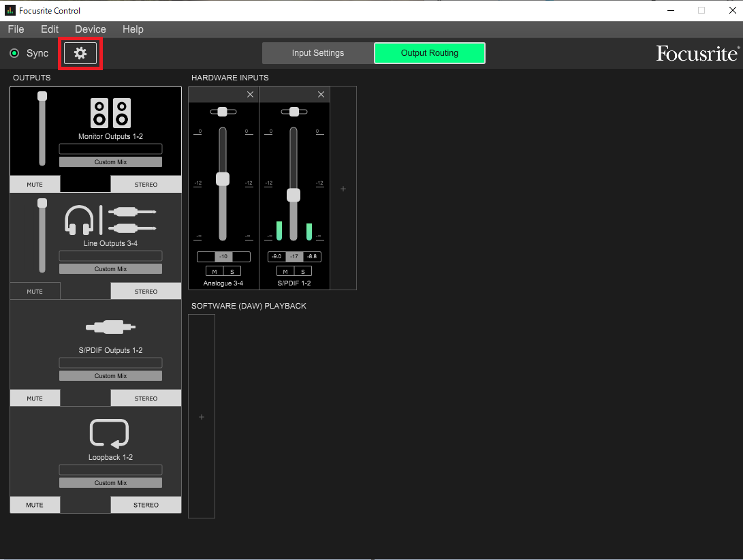Open the File menu
743x560 pixels.
[x=16, y=29]
